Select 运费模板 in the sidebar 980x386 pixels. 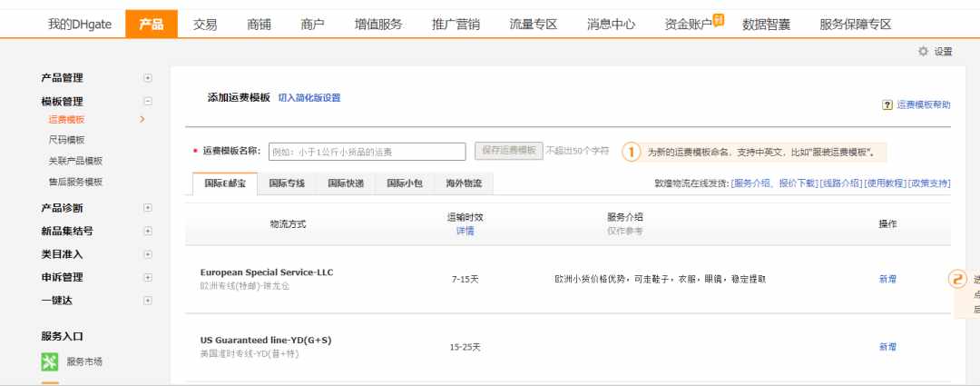[67, 120]
